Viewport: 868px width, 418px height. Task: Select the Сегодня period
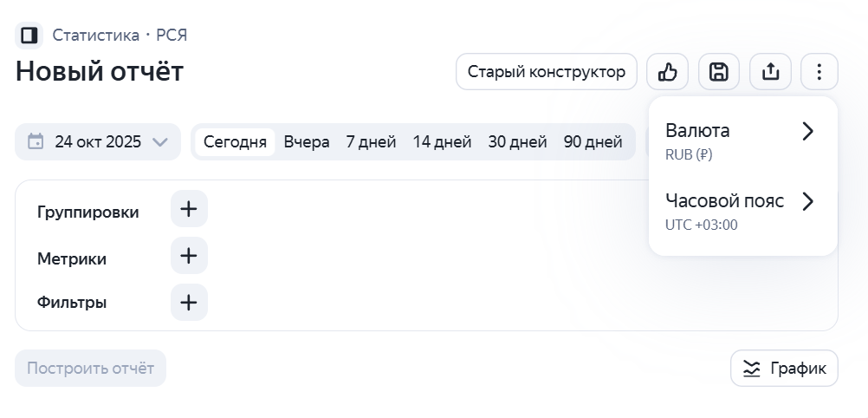(x=235, y=142)
